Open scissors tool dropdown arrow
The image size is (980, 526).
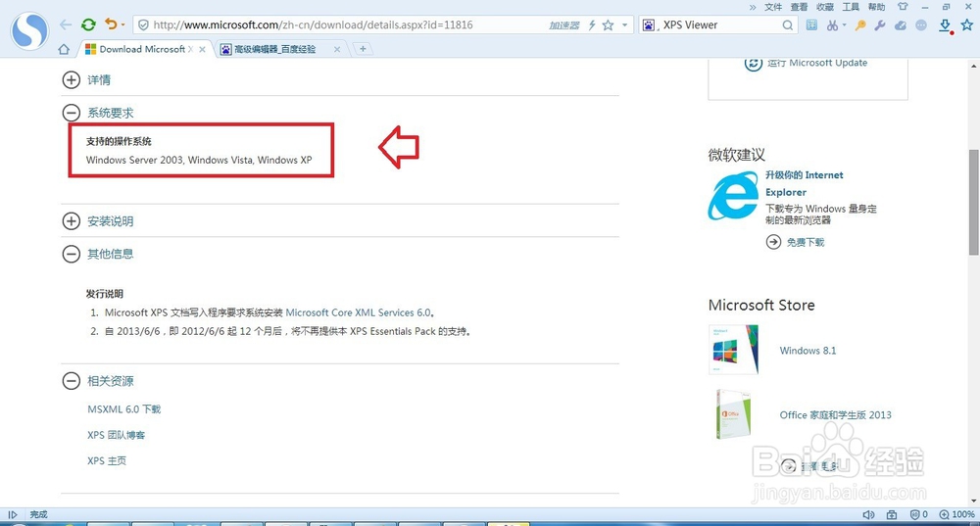844,25
